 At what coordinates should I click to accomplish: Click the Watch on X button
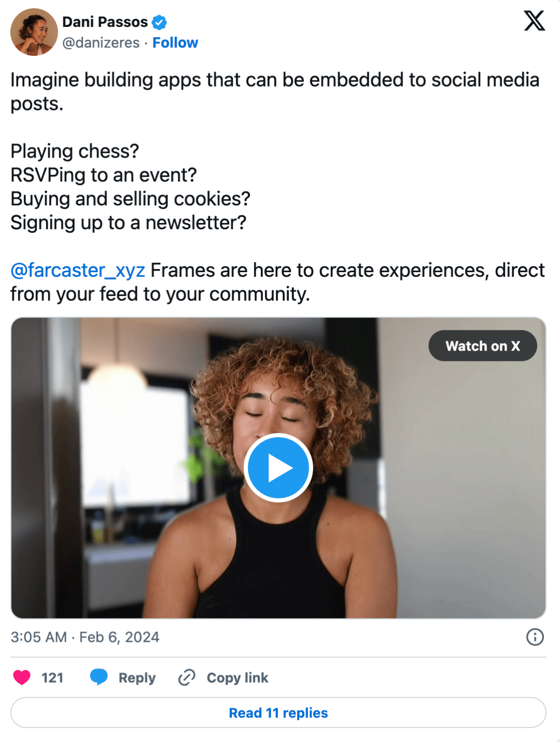tap(482, 346)
